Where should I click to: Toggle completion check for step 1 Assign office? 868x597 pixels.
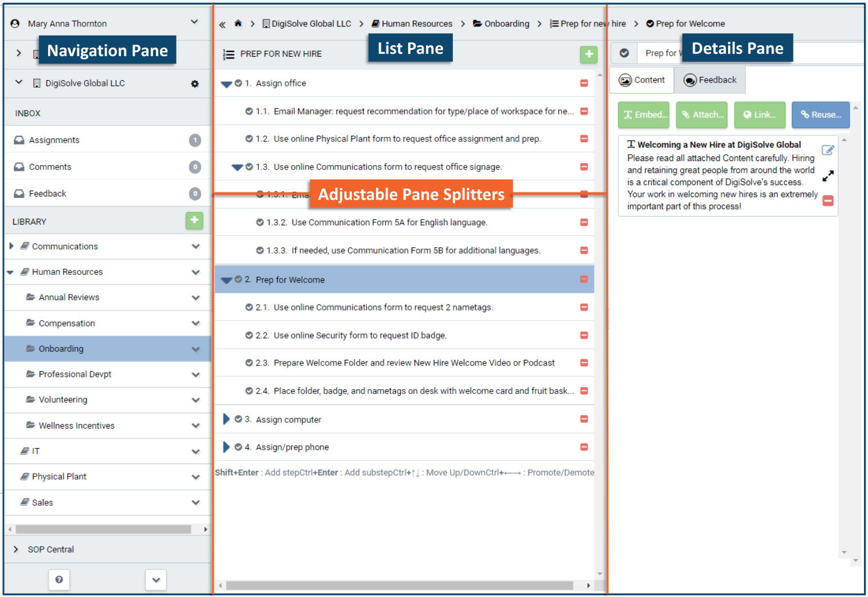[x=238, y=83]
